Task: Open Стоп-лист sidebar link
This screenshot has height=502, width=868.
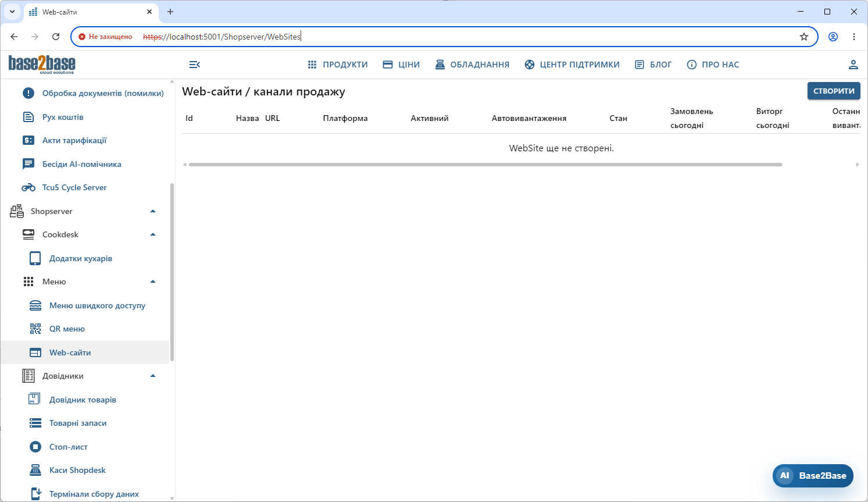Action: pos(69,447)
